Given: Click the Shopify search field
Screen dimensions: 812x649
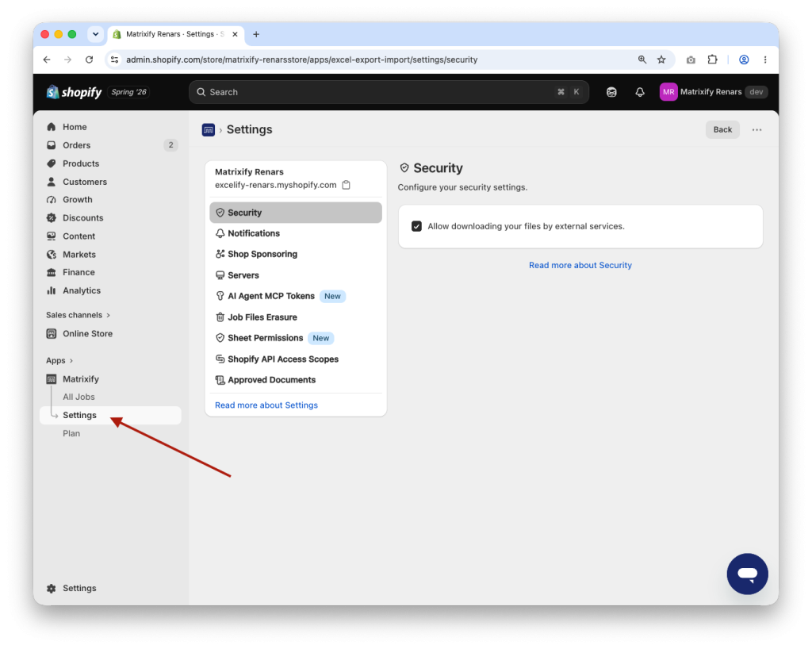Looking at the screenshot, I should click(389, 92).
